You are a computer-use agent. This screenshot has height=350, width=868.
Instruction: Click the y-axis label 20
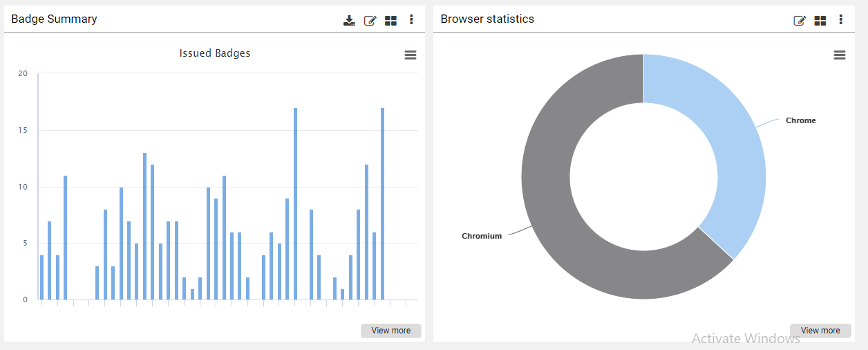pos(23,73)
